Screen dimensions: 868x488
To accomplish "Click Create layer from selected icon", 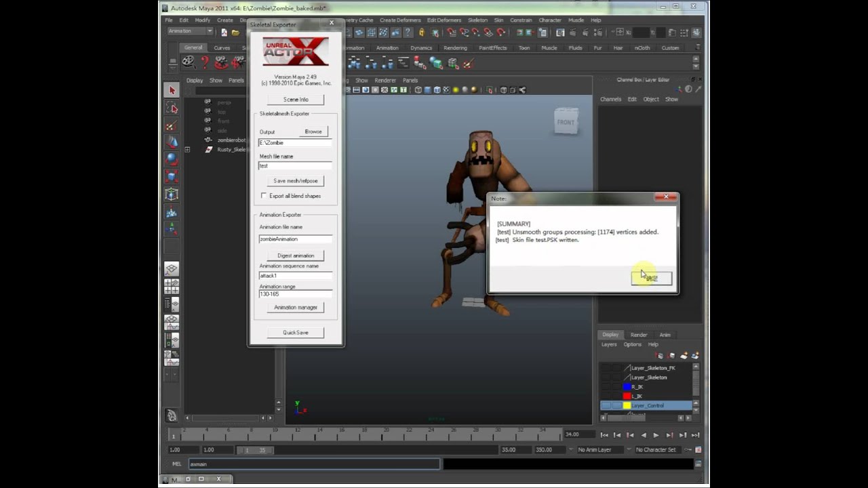I will 695,355.
